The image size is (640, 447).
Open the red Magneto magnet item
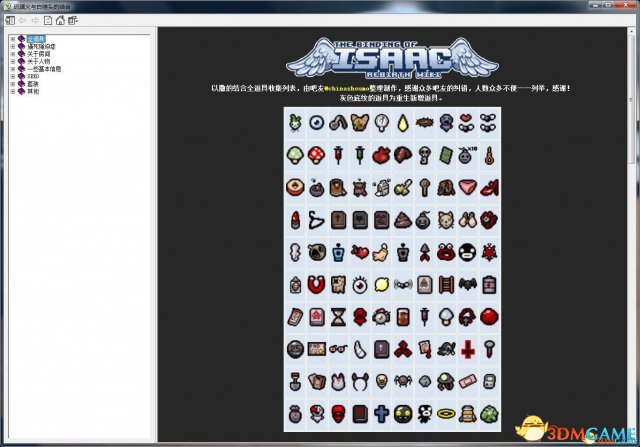[316, 285]
